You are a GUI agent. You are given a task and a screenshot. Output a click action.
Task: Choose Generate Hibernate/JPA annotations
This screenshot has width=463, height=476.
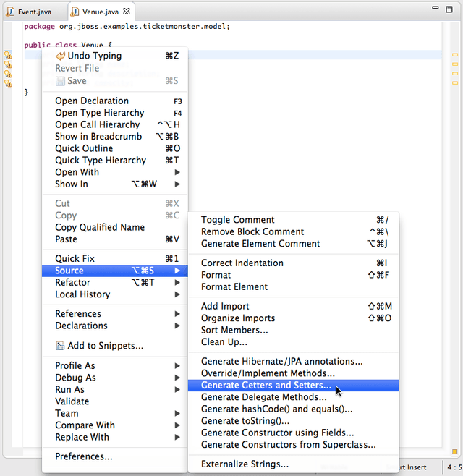tap(282, 362)
